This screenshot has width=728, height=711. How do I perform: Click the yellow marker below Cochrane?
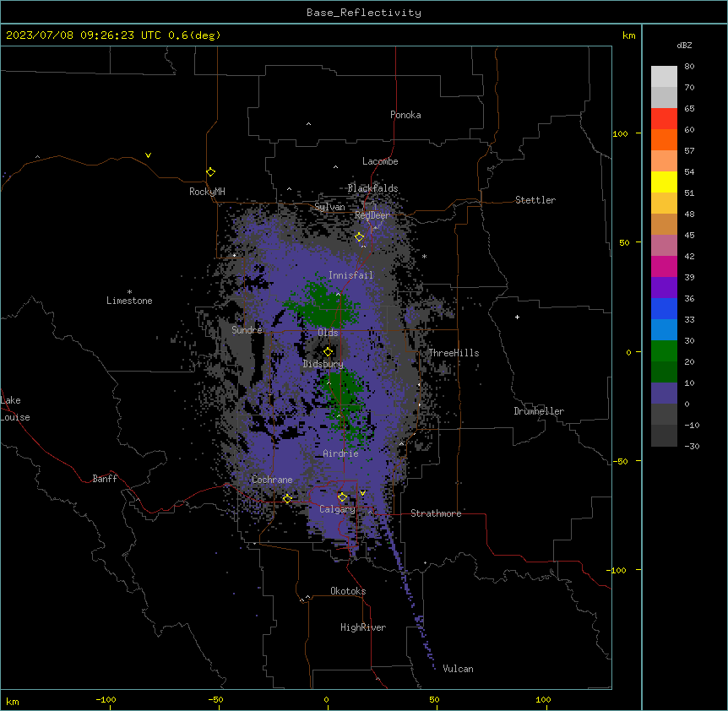[x=287, y=498]
